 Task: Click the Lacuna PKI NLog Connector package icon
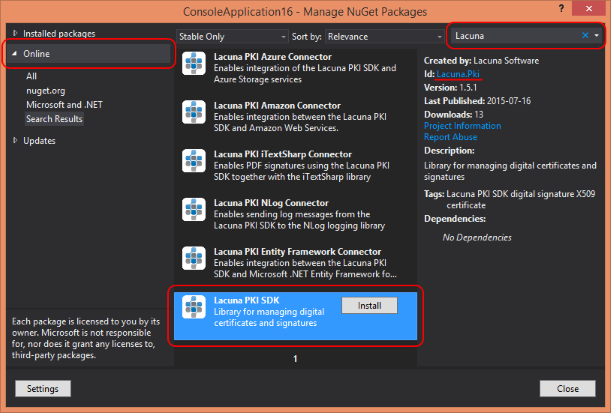tap(194, 210)
